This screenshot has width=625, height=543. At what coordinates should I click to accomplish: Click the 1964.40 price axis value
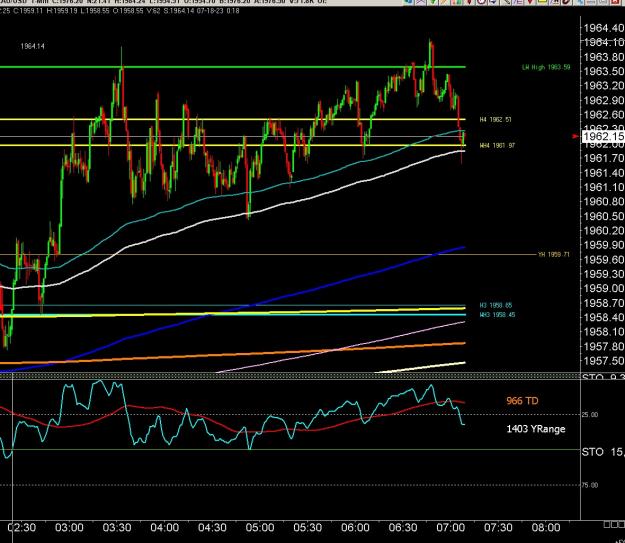point(604,28)
